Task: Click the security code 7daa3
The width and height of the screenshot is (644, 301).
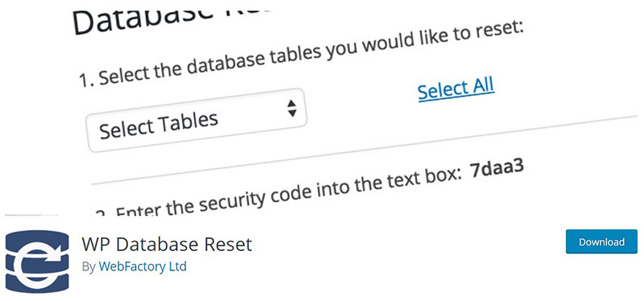Action: click(x=497, y=169)
